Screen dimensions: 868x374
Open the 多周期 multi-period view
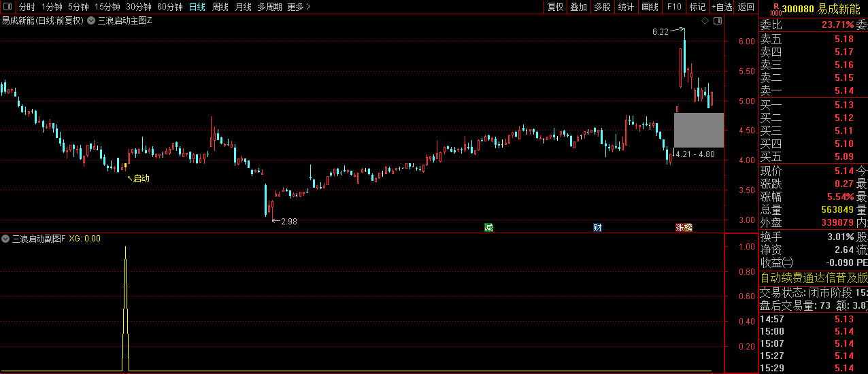pos(269,7)
